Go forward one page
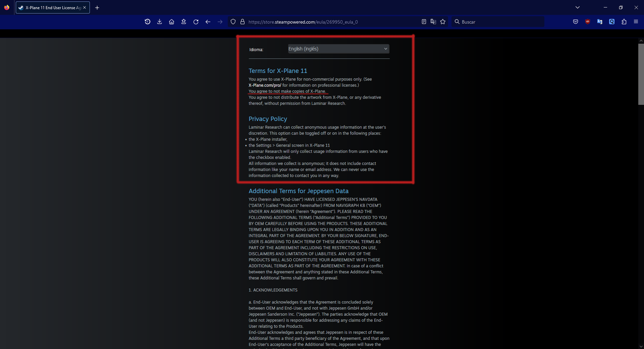Image resolution: width=644 pixels, height=349 pixels. tap(220, 22)
